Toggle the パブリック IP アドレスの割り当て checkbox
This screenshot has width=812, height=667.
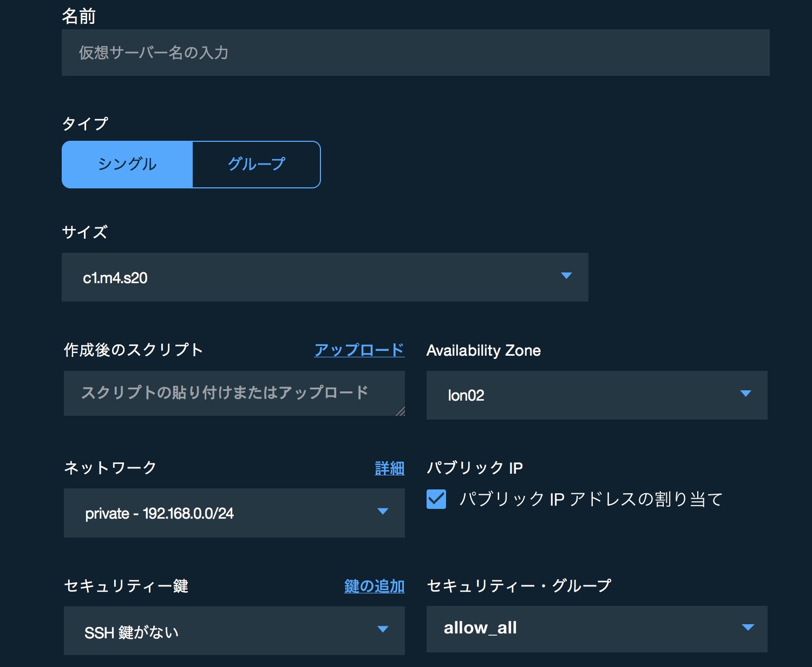[x=436, y=499]
